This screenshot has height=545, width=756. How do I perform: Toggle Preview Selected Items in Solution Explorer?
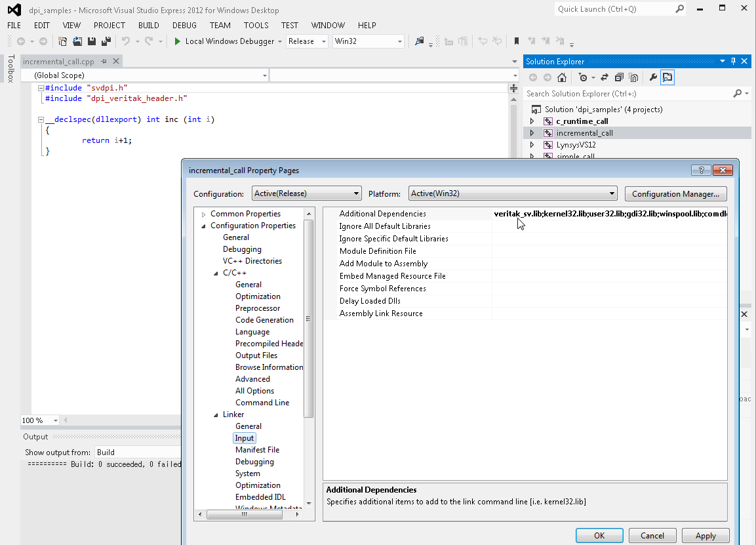click(x=667, y=77)
